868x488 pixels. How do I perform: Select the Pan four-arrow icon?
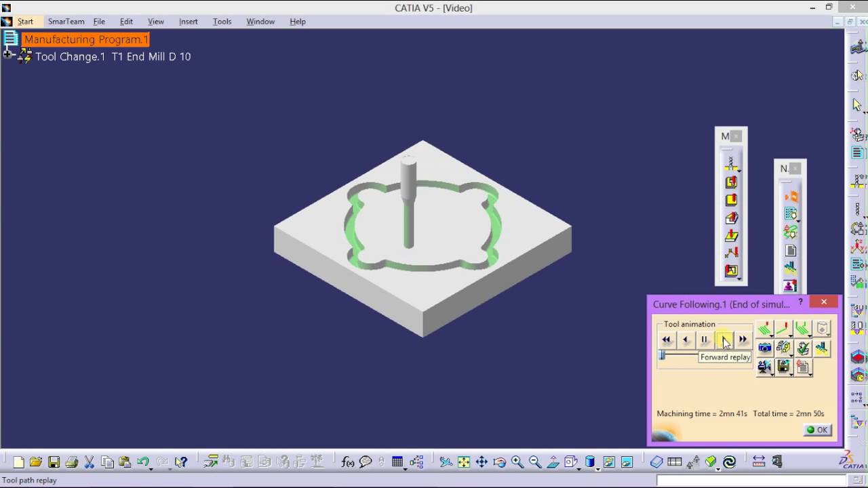pyautogui.click(x=481, y=462)
